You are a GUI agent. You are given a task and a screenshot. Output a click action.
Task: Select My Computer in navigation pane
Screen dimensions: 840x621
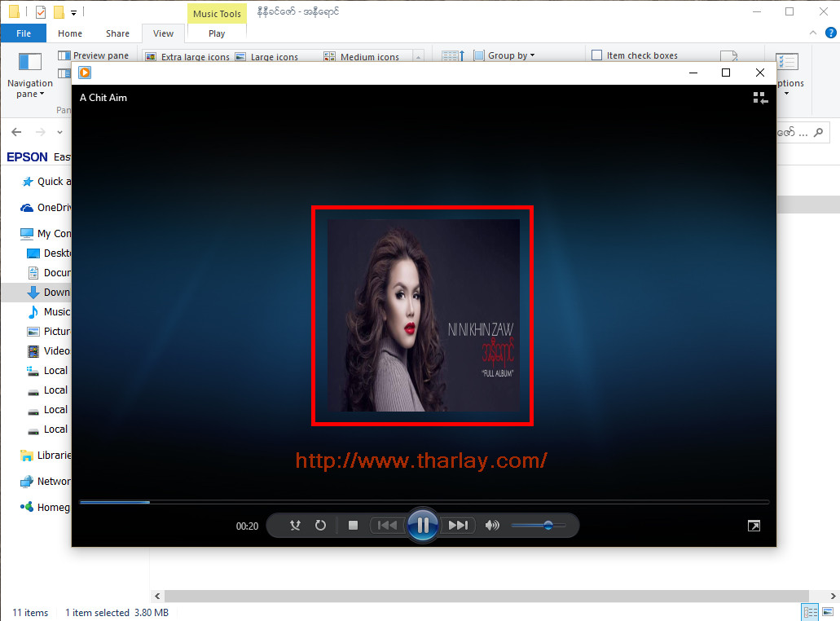point(45,234)
